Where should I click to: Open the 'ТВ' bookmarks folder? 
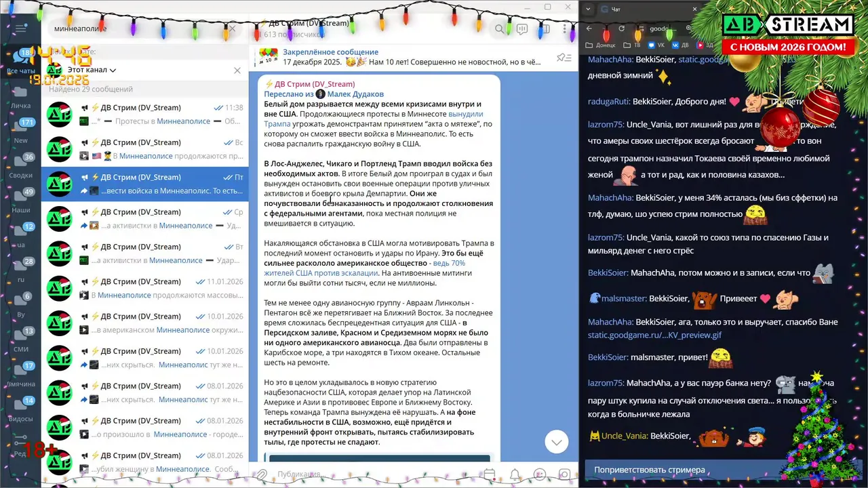(x=632, y=45)
